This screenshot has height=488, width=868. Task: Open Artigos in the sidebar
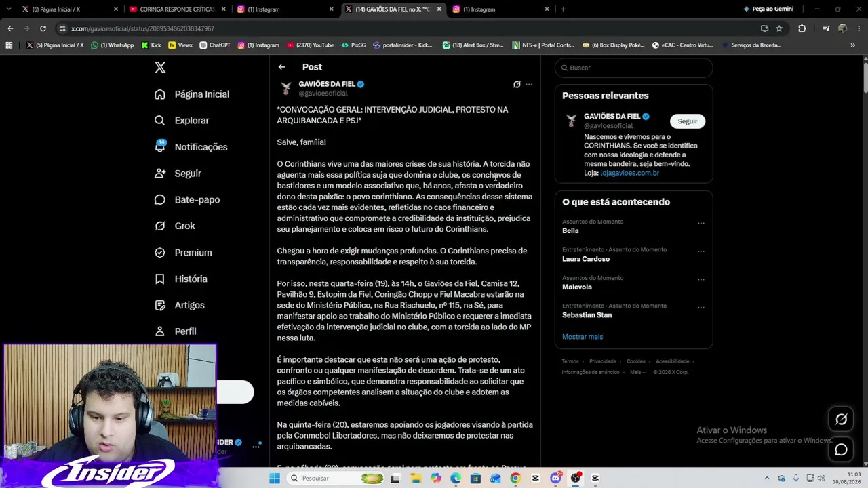tap(179, 305)
